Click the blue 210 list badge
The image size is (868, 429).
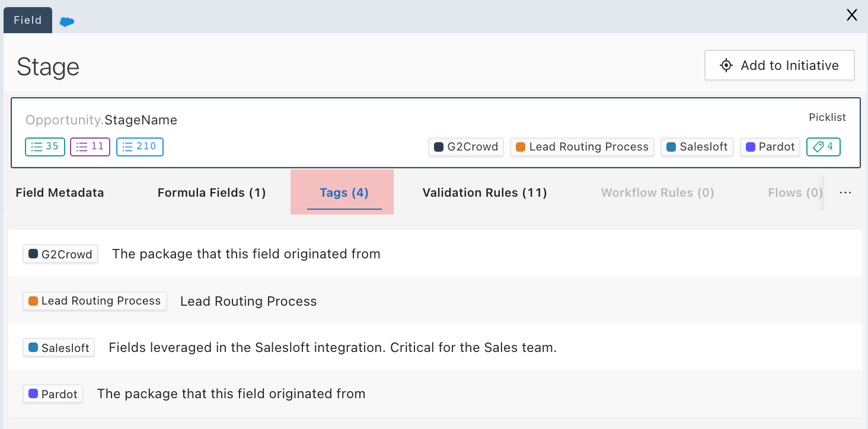[140, 147]
